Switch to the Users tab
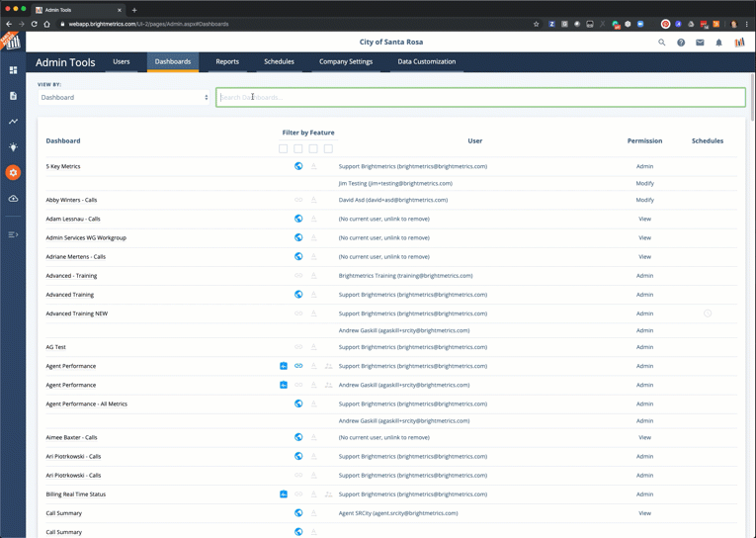The image size is (756, 538). point(122,61)
